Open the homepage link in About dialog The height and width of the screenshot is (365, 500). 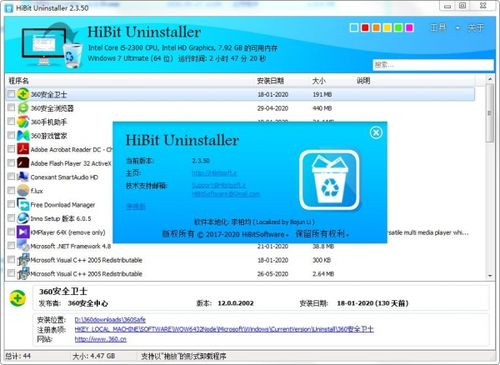click(214, 173)
